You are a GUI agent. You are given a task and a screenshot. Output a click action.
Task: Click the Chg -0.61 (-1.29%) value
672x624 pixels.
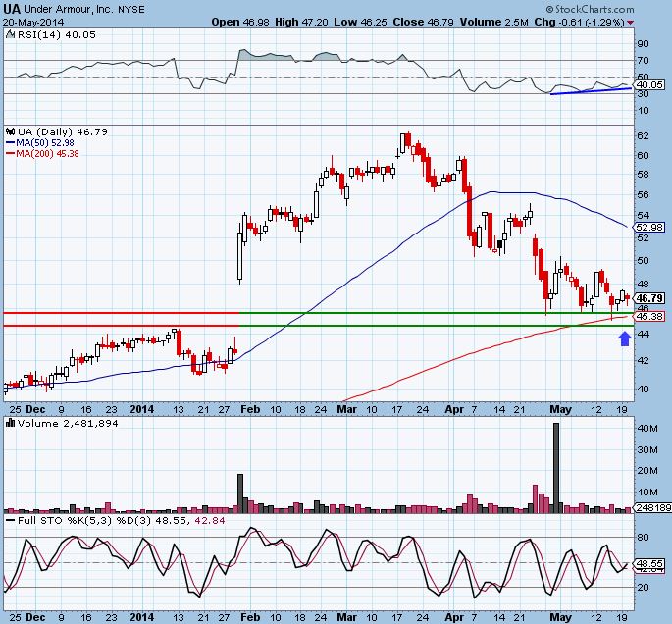tap(580, 22)
